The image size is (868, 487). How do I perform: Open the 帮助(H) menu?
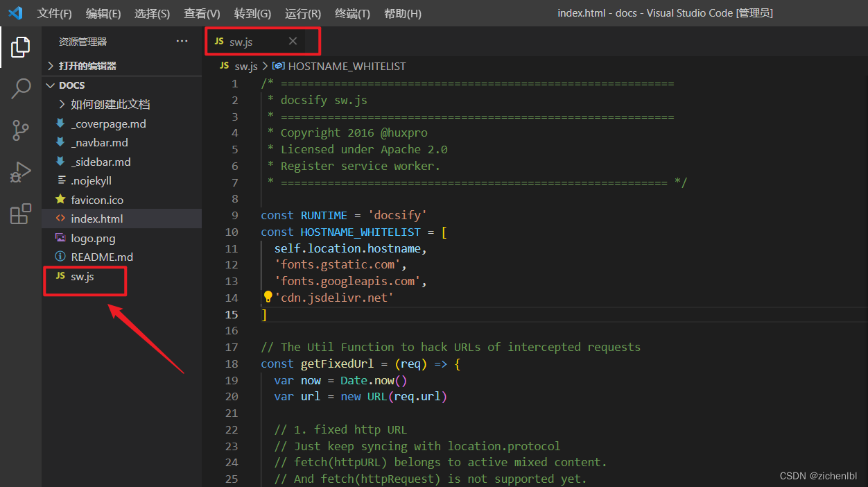(403, 14)
